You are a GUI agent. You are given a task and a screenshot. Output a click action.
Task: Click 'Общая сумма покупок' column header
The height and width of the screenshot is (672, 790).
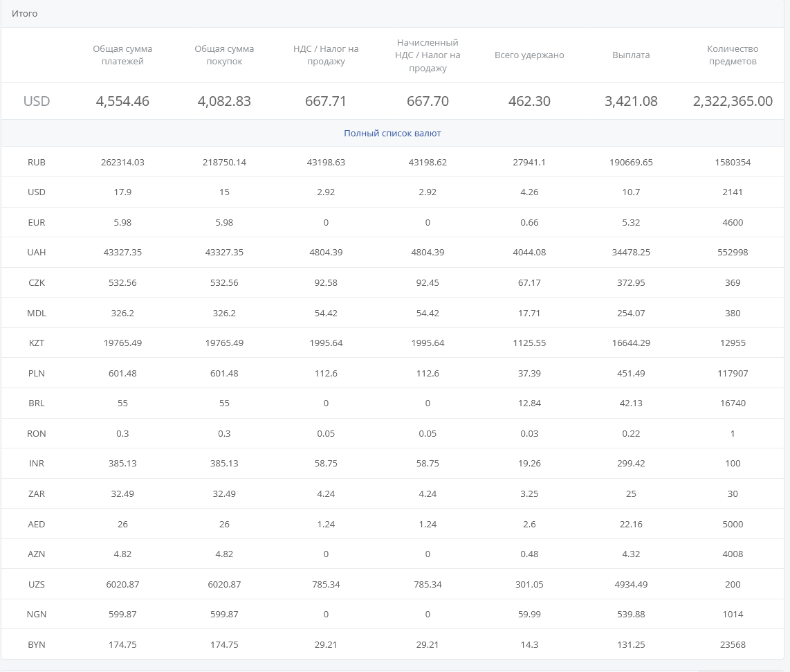(x=224, y=55)
